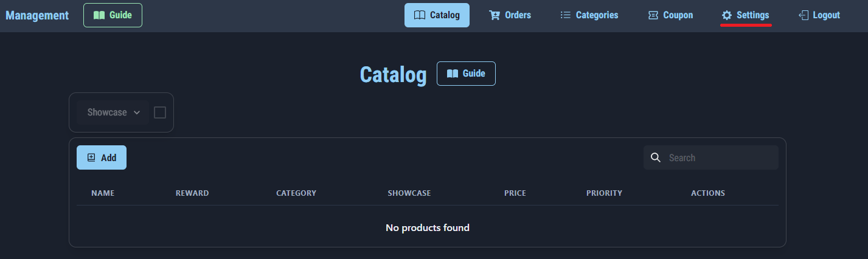Expand the Showcase dropdown filter
868x259 pixels.
point(113,112)
